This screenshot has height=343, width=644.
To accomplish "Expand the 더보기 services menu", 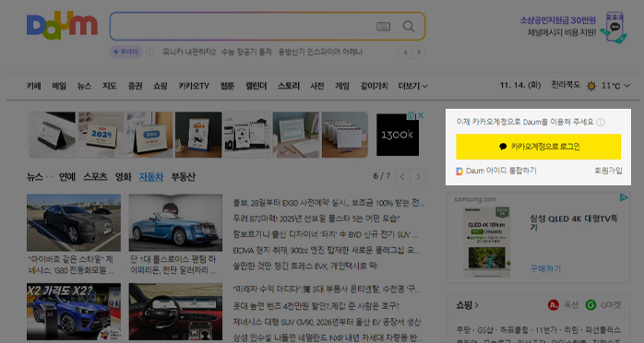I will tap(412, 86).
